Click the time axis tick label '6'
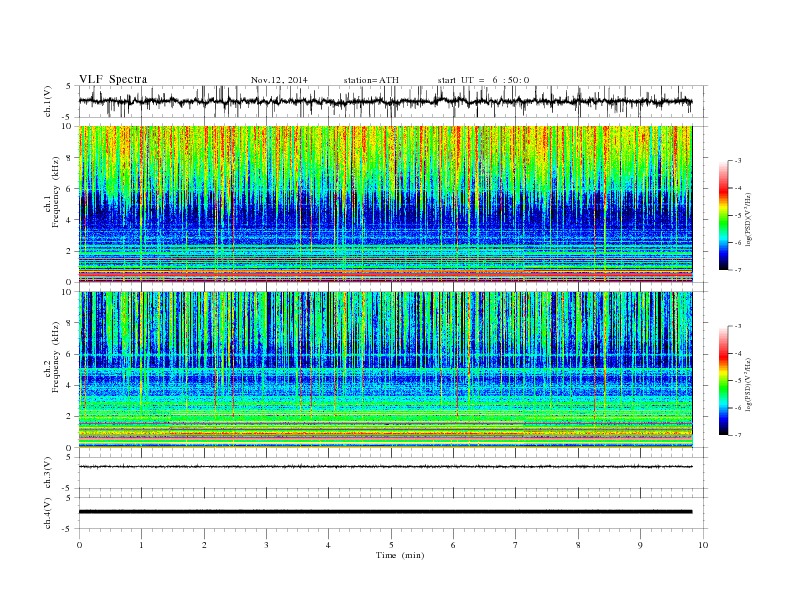 tap(453, 545)
